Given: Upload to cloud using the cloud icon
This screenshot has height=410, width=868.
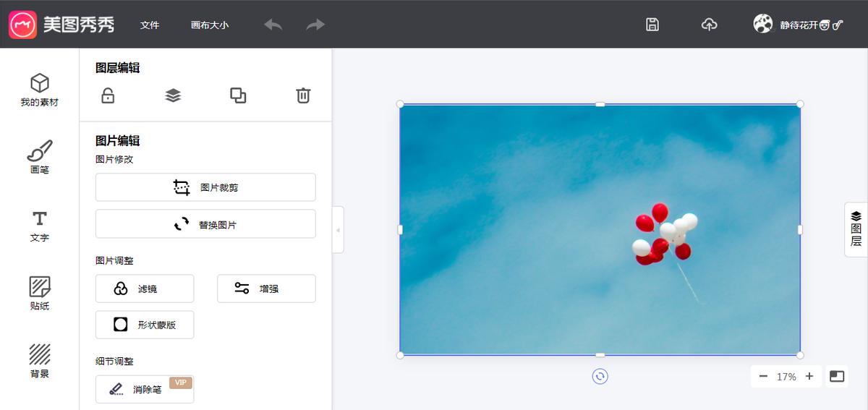Looking at the screenshot, I should 710,25.
